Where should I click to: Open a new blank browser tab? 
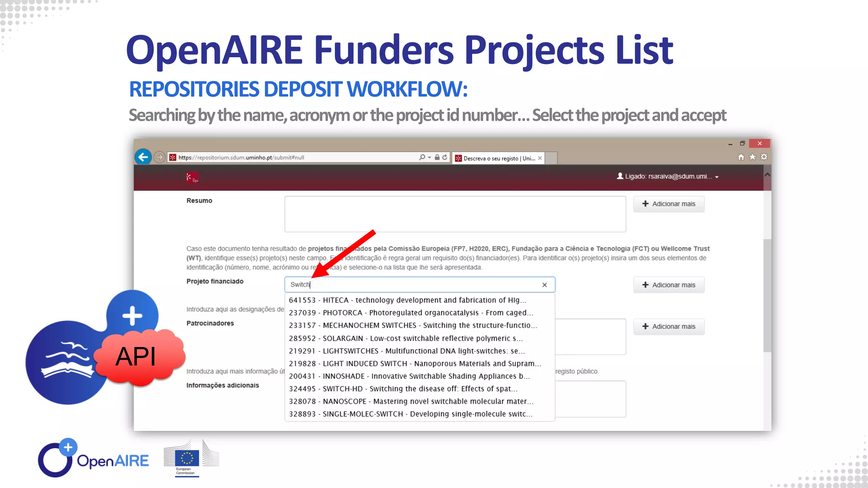551,158
